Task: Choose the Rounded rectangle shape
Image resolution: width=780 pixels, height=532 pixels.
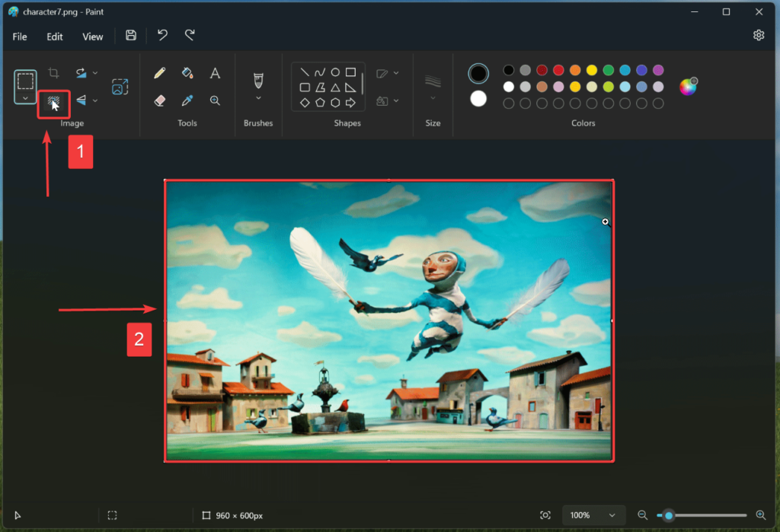Action: [x=305, y=88]
